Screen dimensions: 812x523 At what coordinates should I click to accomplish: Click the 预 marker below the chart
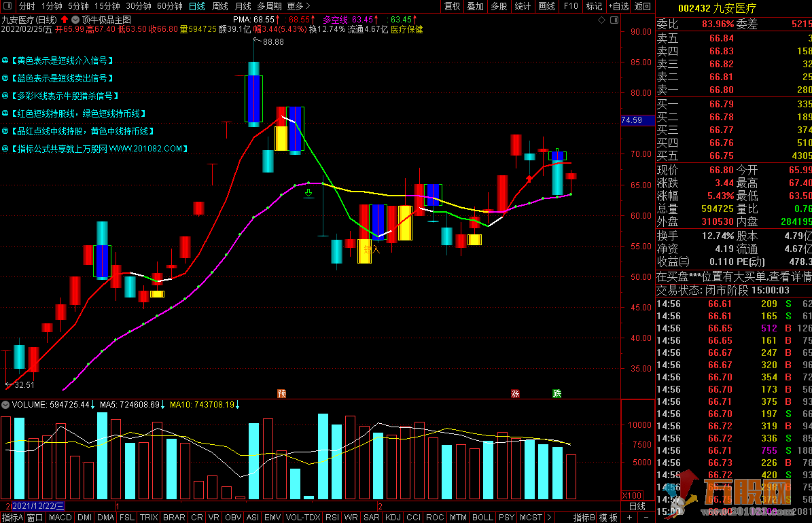[282, 393]
